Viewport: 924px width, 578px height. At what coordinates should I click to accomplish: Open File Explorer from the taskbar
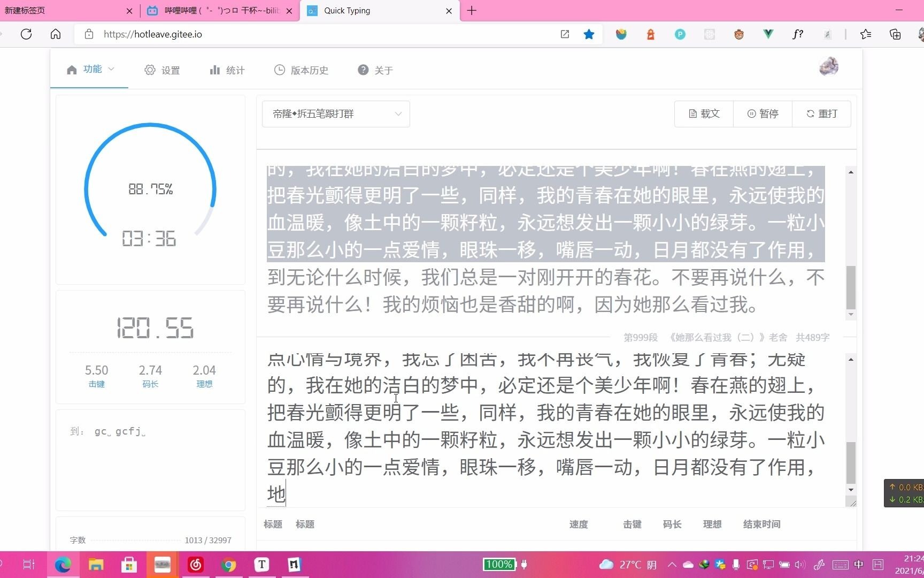click(96, 565)
